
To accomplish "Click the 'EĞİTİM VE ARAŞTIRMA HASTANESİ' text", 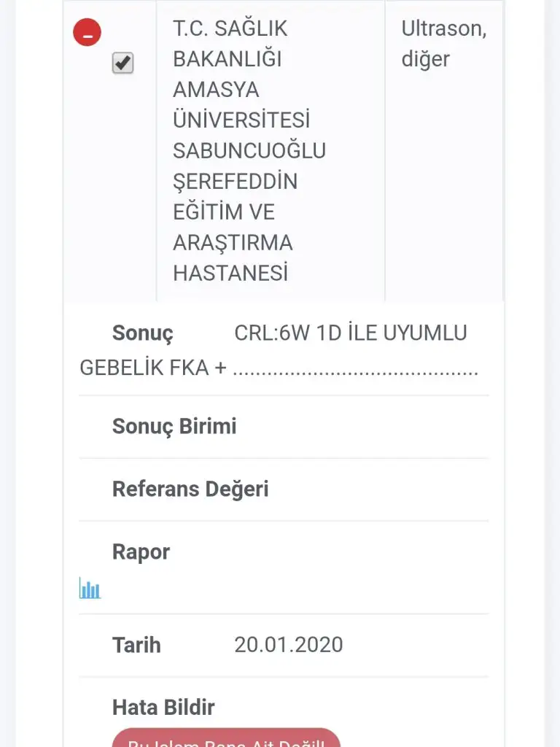I will [233, 242].
